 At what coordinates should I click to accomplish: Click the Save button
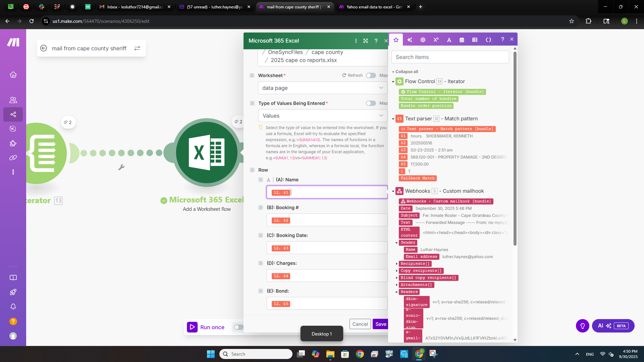380,324
